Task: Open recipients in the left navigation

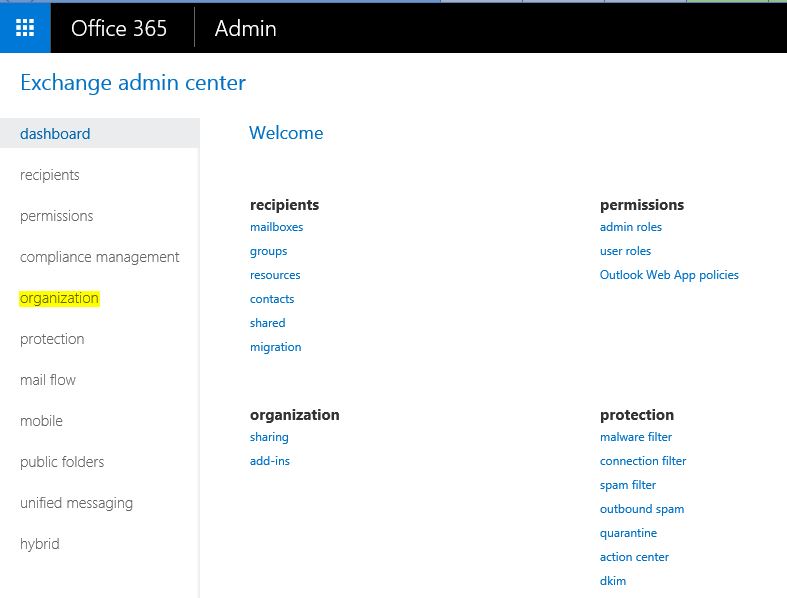Action: (50, 175)
